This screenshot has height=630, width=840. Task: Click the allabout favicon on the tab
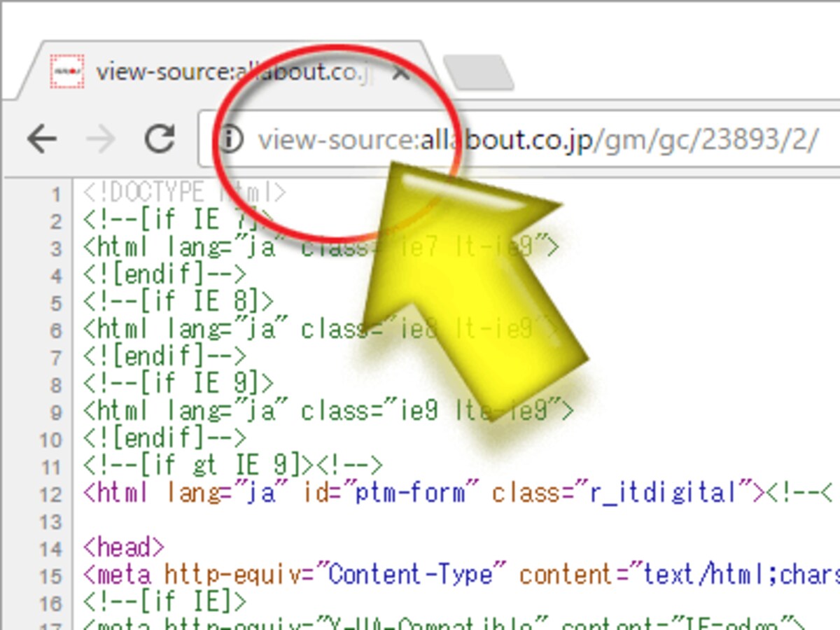(67, 71)
